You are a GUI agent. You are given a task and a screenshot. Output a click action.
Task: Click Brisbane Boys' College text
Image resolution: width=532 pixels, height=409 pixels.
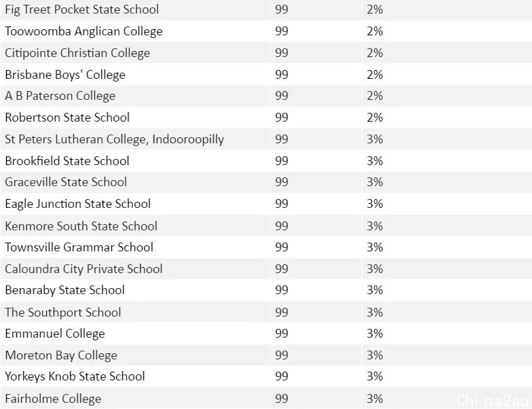click(x=65, y=75)
